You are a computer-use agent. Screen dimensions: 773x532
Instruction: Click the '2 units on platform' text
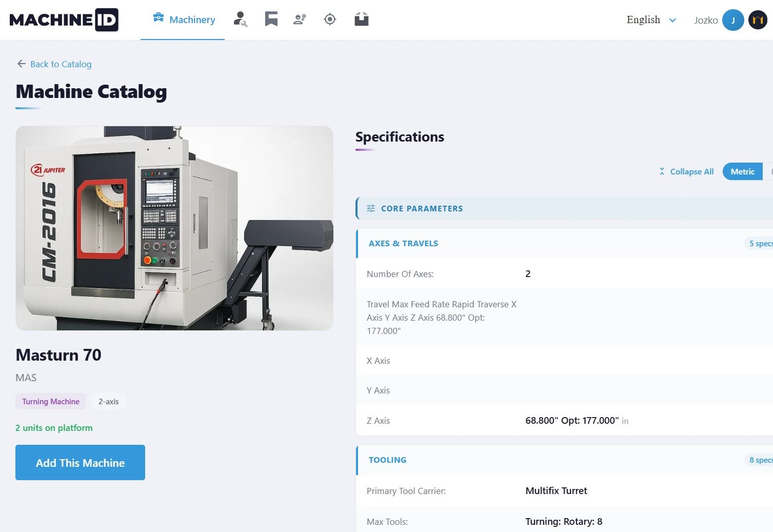(x=54, y=428)
